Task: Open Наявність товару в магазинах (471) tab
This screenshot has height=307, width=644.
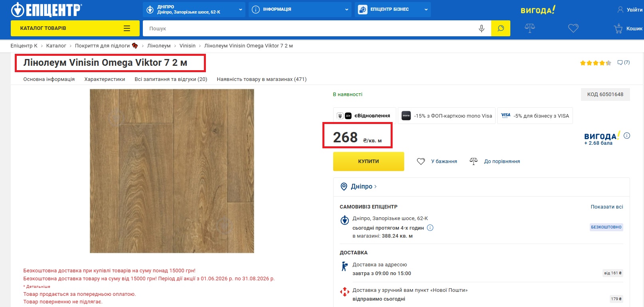Action: pyautogui.click(x=262, y=79)
